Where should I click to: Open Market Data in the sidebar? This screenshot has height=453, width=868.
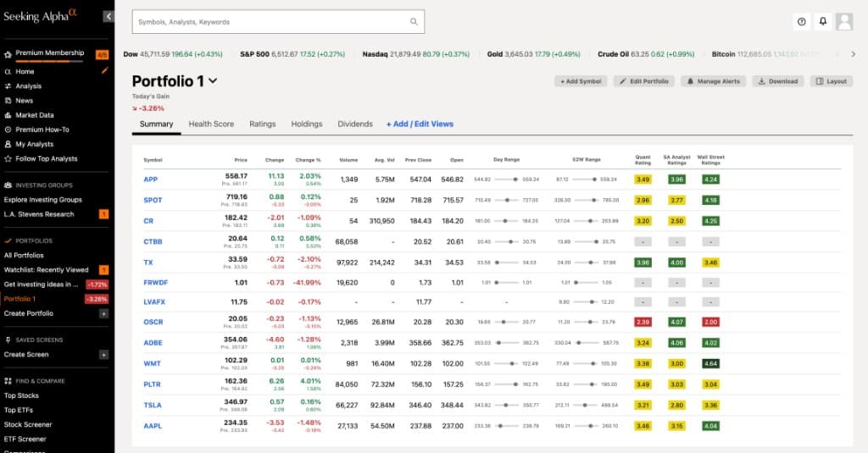tap(34, 115)
